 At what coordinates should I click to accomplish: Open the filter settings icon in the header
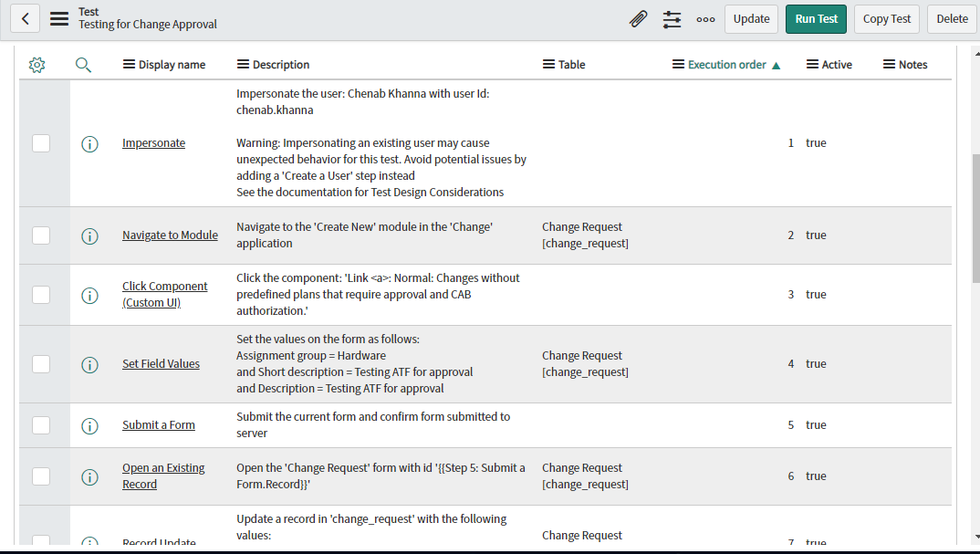click(672, 18)
